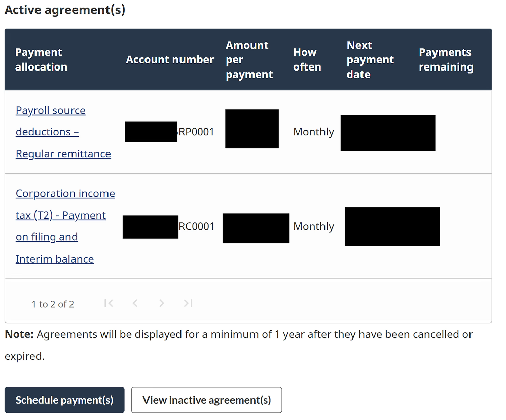The image size is (506, 420).
Task: Click the Schedule payment(s) button
Action: [x=64, y=400]
